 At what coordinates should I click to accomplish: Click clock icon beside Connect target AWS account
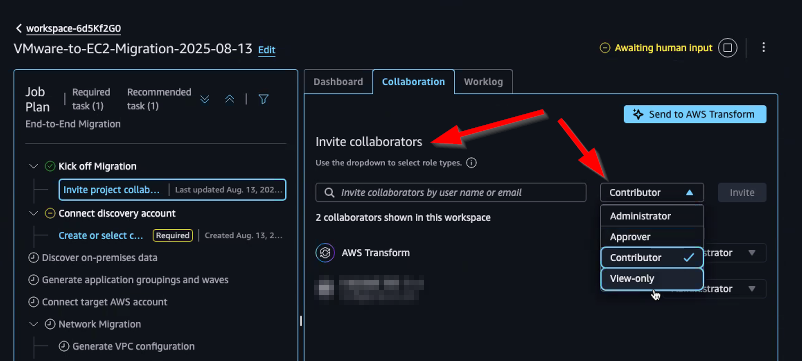(x=34, y=302)
